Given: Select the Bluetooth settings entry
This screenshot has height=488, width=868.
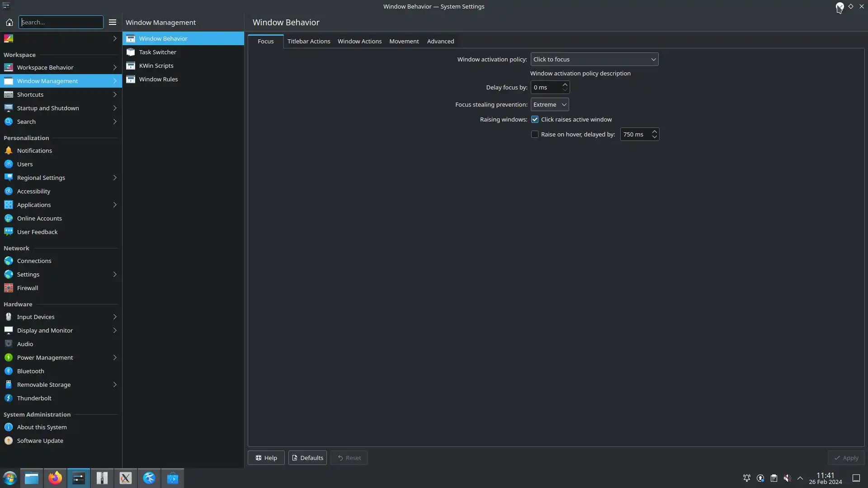Looking at the screenshot, I should pyautogui.click(x=31, y=371).
